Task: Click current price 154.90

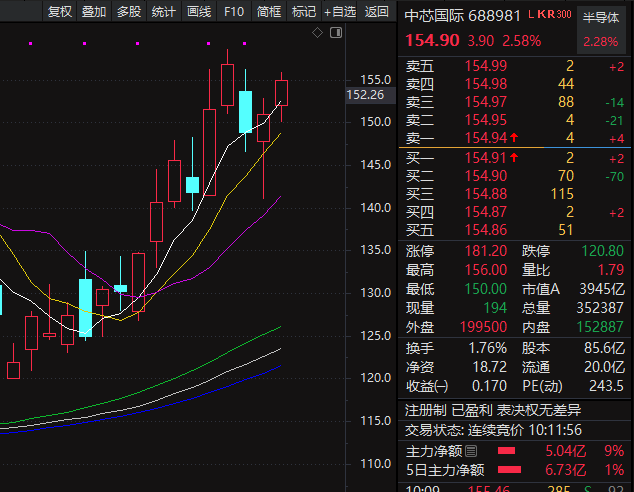Action: 432,40
